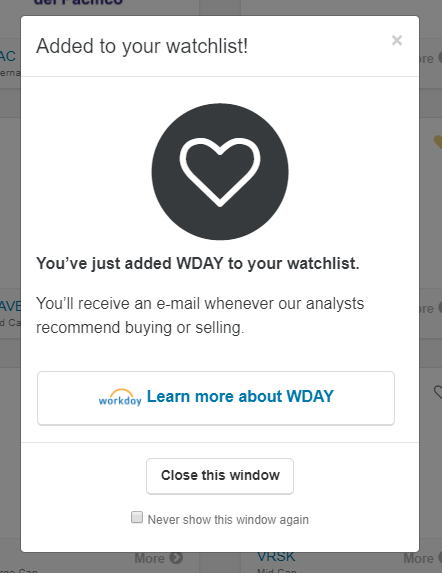Open the VRSK ticker link
The image size is (442, 573).
click(276, 557)
